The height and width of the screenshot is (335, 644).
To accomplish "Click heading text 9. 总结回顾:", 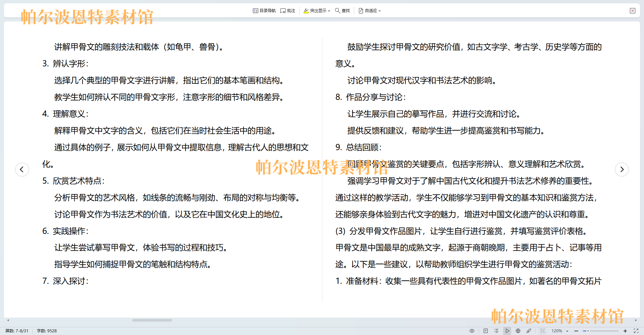I will tap(359, 147).
